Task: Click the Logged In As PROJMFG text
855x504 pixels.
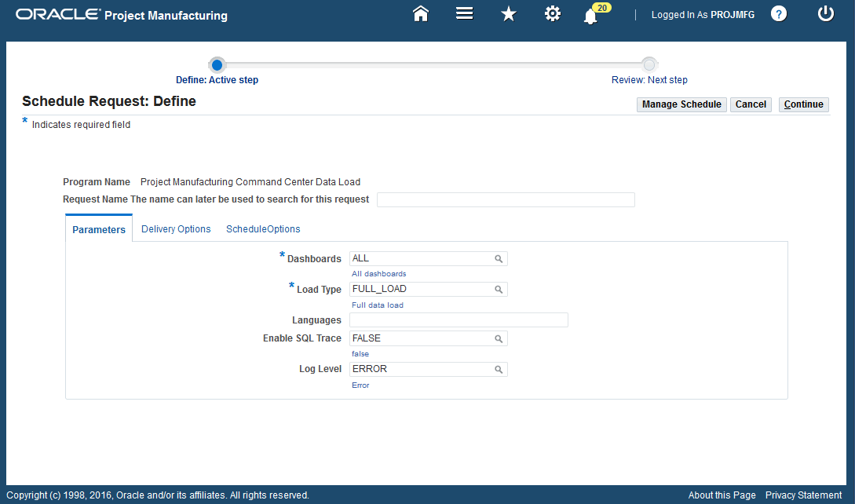Action: (703, 15)
